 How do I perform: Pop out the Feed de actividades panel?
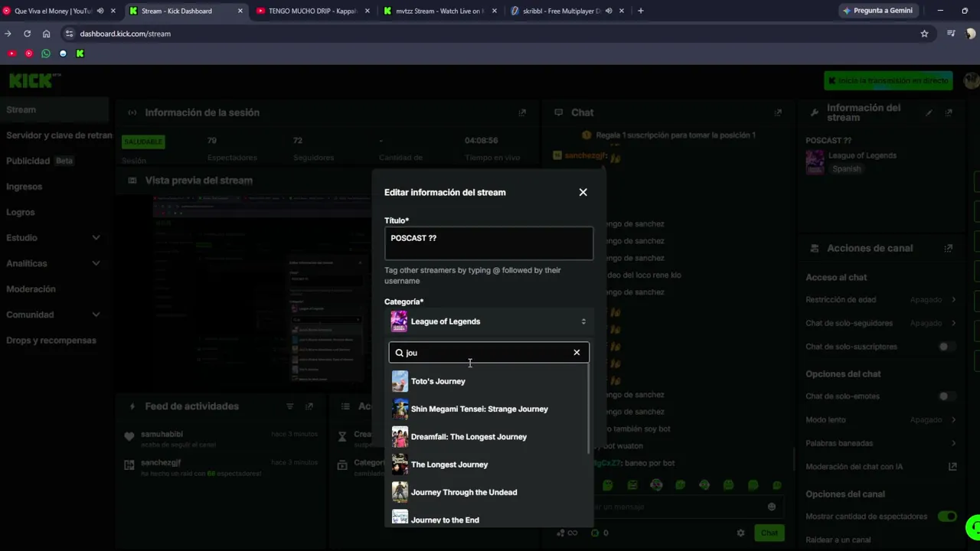pyautogui.click(x=309, y=406)
